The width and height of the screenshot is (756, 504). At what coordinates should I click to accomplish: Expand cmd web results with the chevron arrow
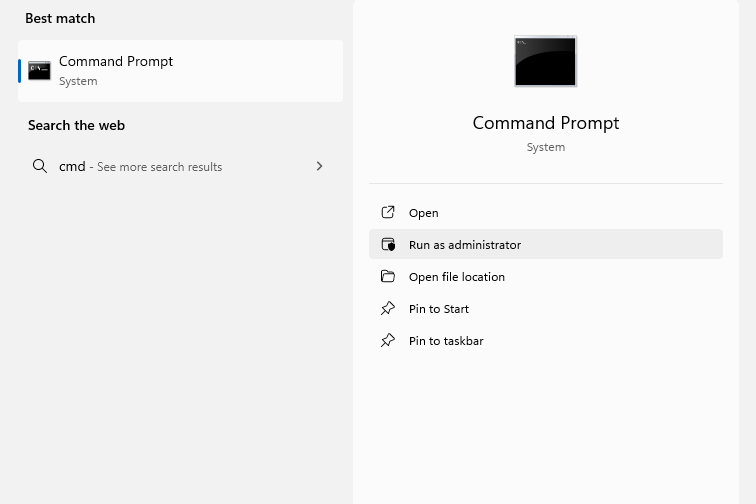click(319, 167)
